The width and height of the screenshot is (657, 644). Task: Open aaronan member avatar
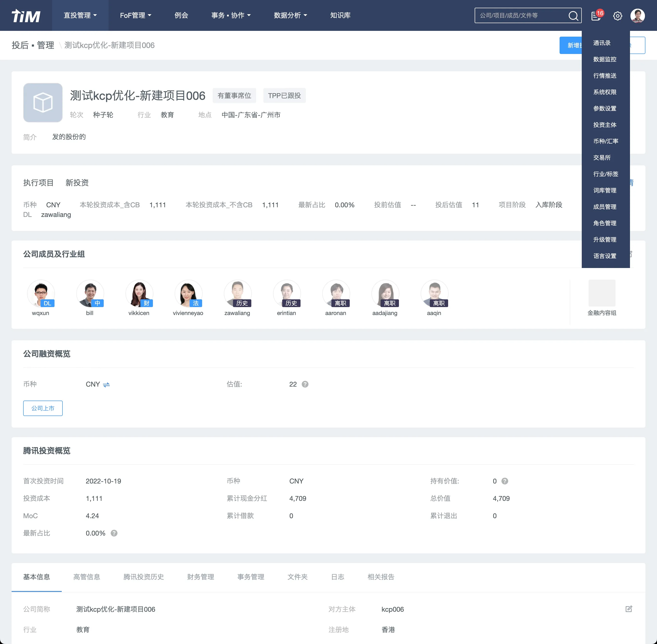point(336,293)
